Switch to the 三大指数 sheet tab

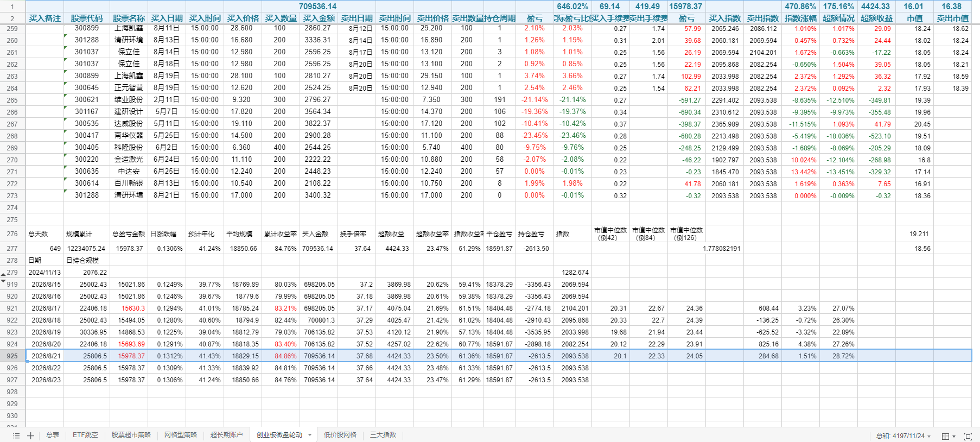pyautogui.click(x=383, y=435)
